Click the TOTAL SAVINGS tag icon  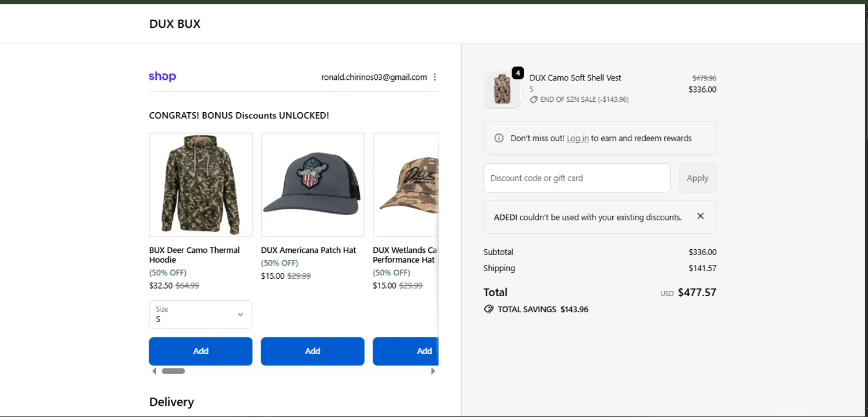tap(488, 309)
